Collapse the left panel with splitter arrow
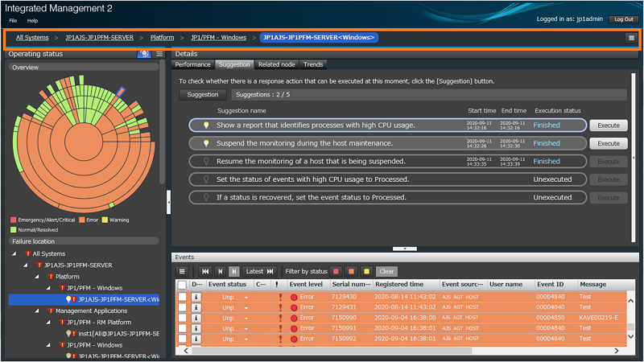644x362 pixels. pyautogui.click(x=168, y=203)
